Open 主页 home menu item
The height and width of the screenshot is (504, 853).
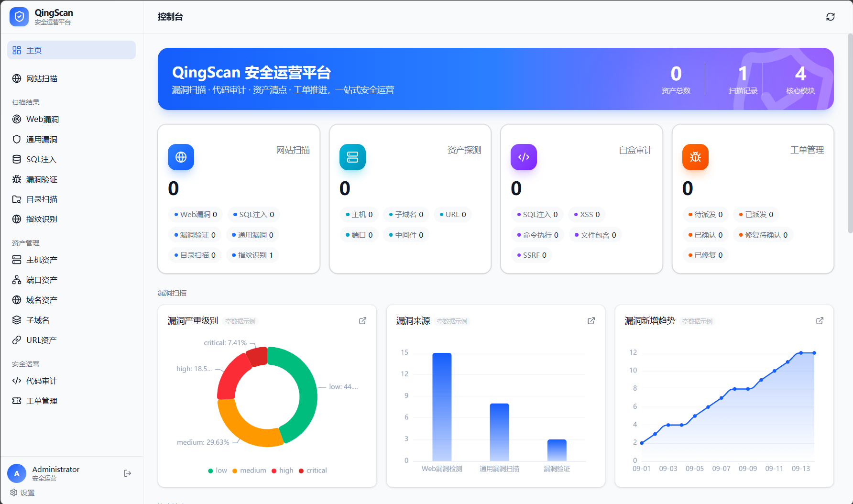[71, 50]
